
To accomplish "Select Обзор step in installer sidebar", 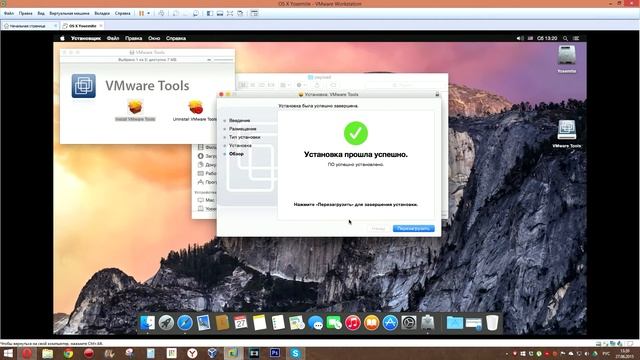I will tap(236, 154).
